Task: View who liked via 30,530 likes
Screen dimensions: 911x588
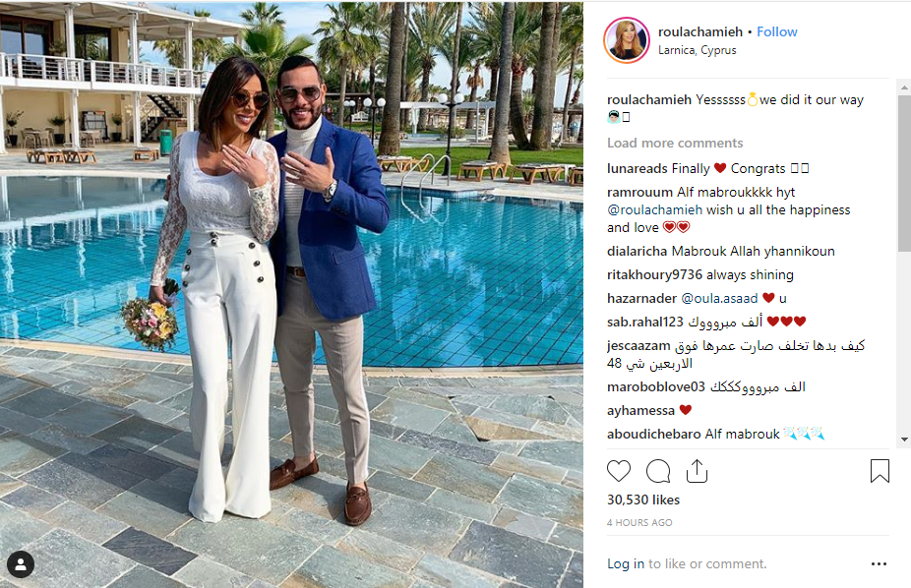Action: (x=643, y=500)
